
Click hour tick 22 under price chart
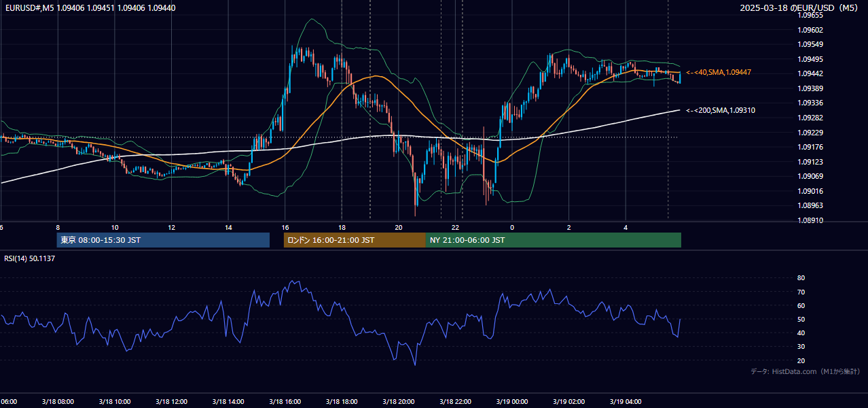(456, 227)
